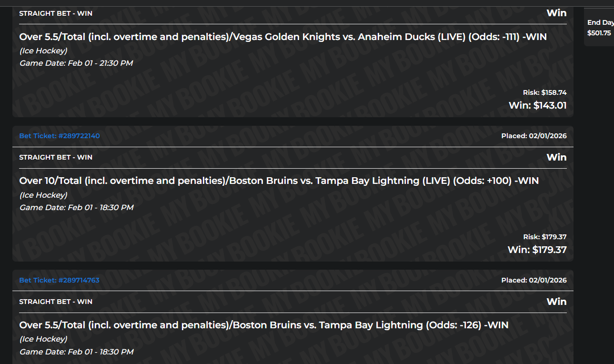The image size is (614, 364).
Task: Click the Win: $143.01 payout amount
Action: pyautogui.click(x=537, y=105)
